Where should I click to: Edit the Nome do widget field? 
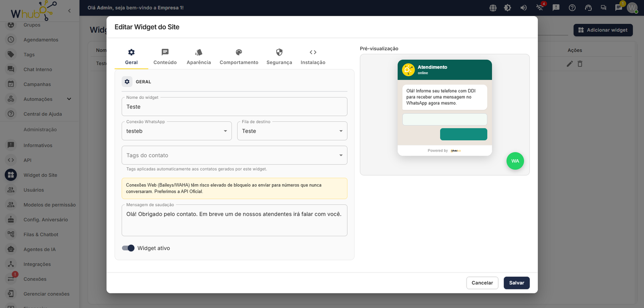click(x=234, y=107)
